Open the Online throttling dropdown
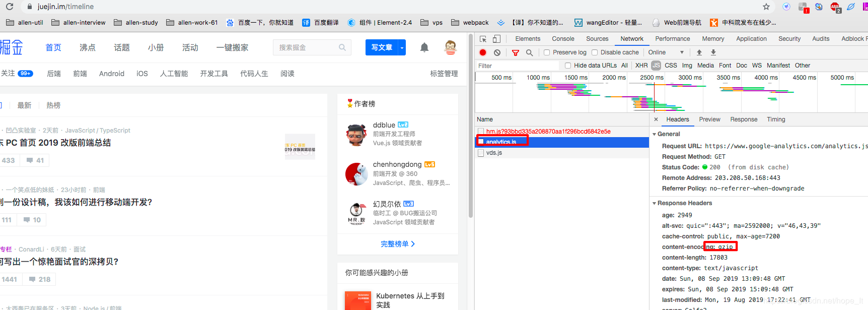The image size is (868, 310). pyautogui.click(x=666, y=52)
